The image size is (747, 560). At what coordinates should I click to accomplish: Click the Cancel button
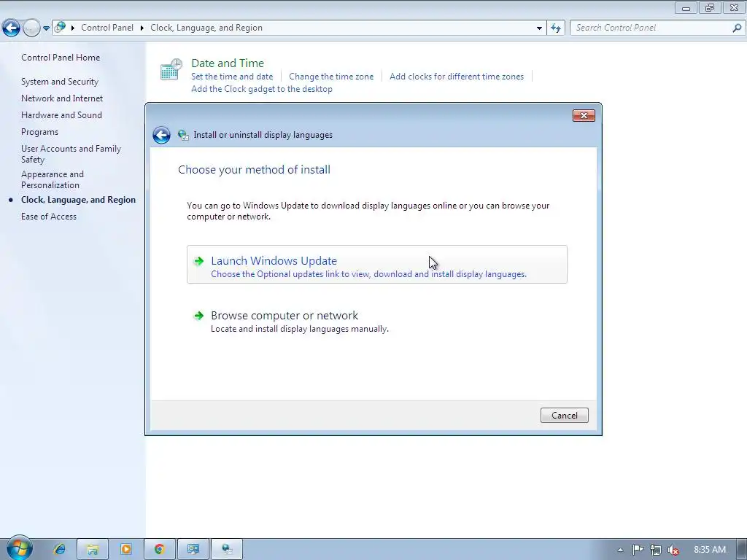(564, 415)
